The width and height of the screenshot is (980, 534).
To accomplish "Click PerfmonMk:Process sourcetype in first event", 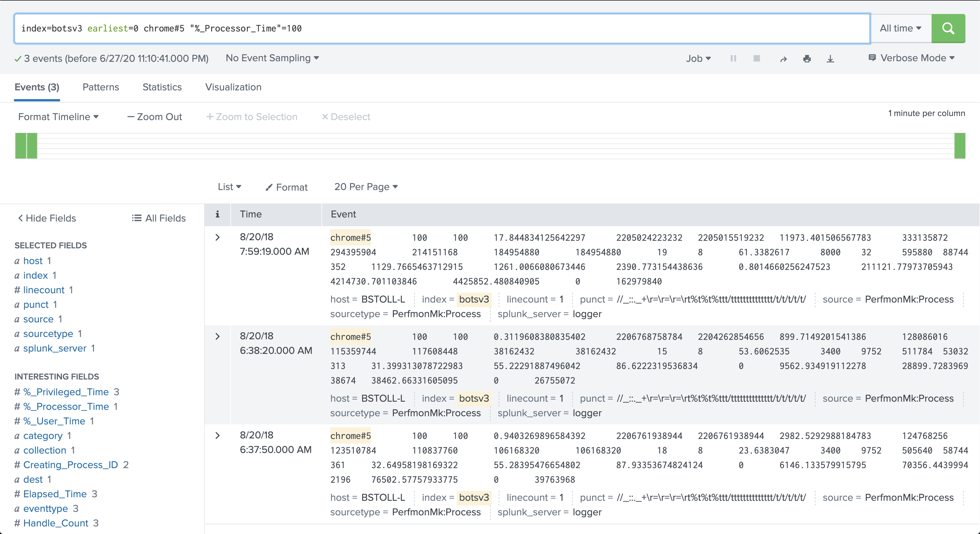I will pos(436,314).
